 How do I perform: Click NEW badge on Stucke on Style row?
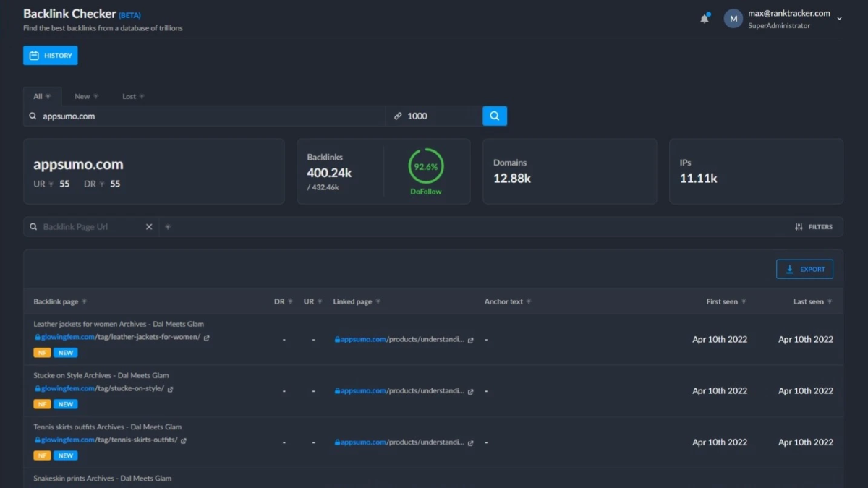[x=65, y=404]
